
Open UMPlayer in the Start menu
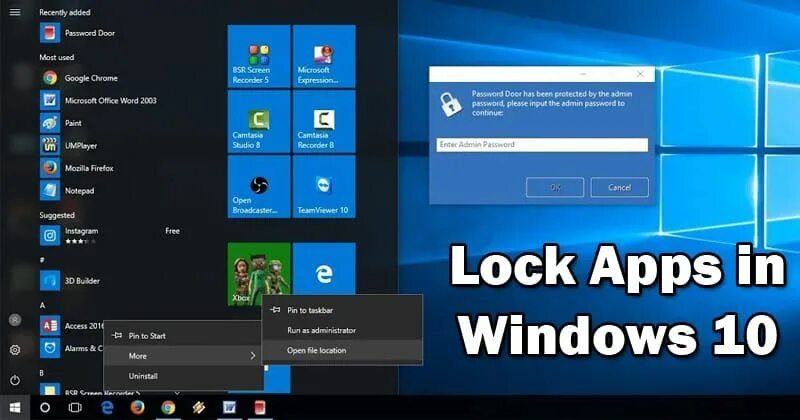click(69, 145)
